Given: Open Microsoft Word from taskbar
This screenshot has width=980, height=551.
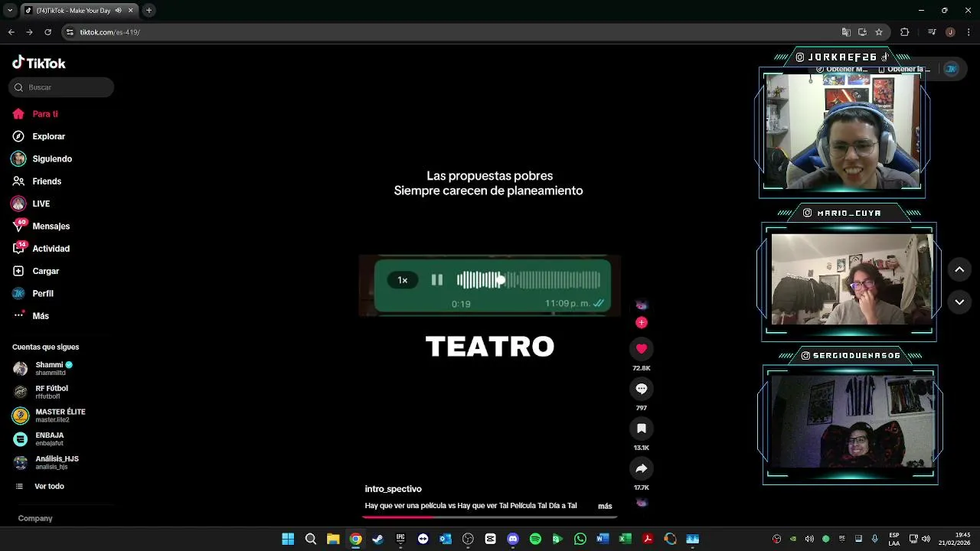Looking at the screenshot, I should coord(603,539).
